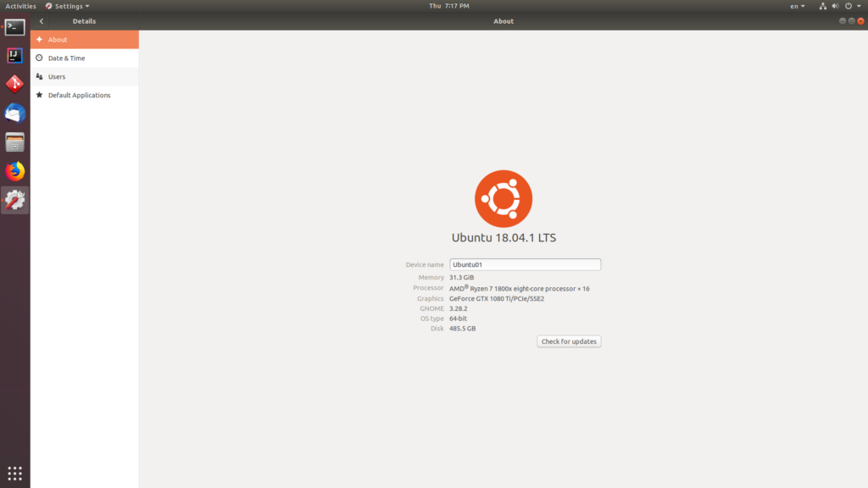Click the wired network status icon
868x488 pixels.
pos(822,6)
